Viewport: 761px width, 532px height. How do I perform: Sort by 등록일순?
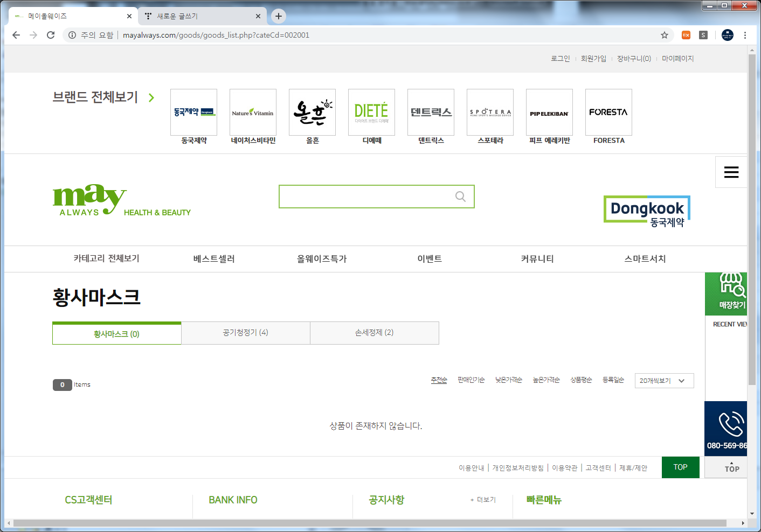pyautogui.click(x=613, y=380)
